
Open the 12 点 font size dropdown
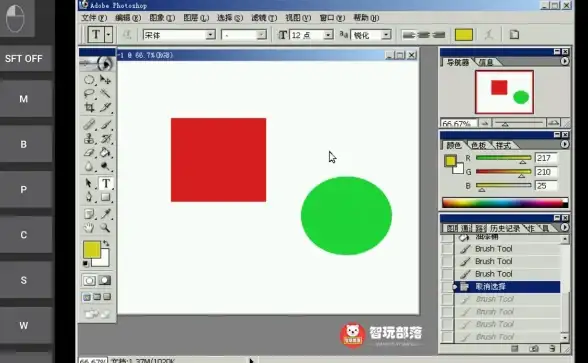(328, 35)
